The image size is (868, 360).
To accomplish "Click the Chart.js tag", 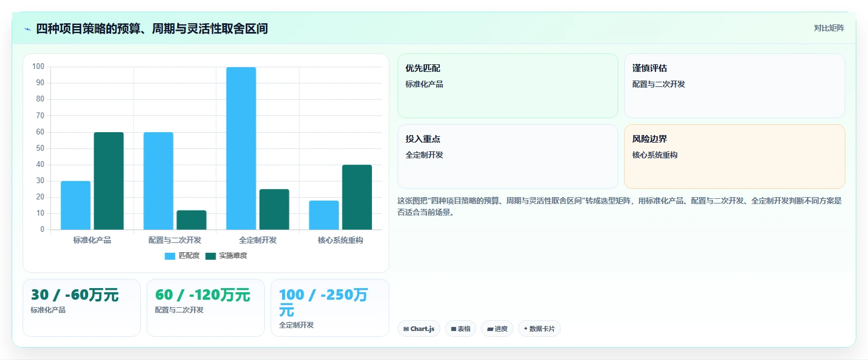I will coord(419,329).
